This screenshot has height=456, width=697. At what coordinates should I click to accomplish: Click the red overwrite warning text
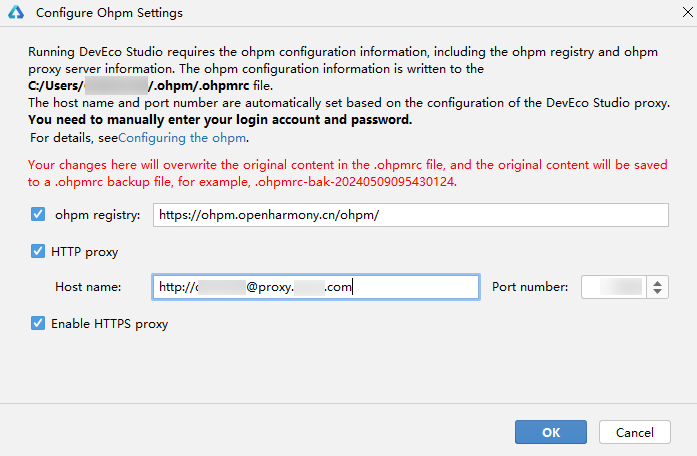click(x=340, y=173)
